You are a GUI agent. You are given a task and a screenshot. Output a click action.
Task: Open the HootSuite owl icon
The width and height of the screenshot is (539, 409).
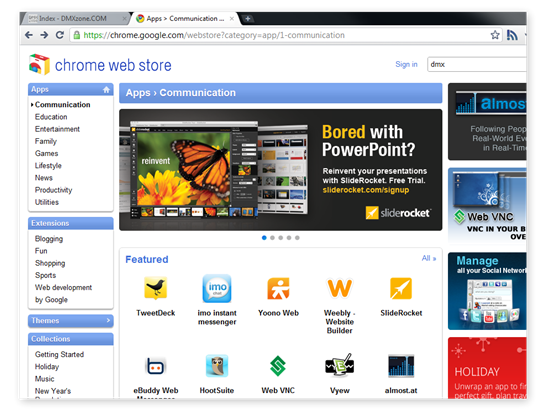pos(217,366)
